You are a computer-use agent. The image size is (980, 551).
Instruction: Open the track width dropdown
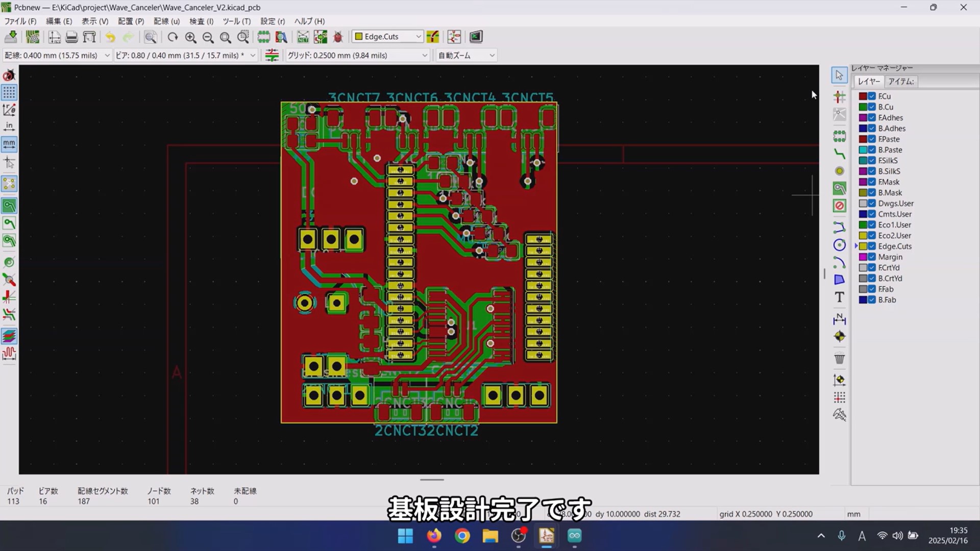[107, 55]
